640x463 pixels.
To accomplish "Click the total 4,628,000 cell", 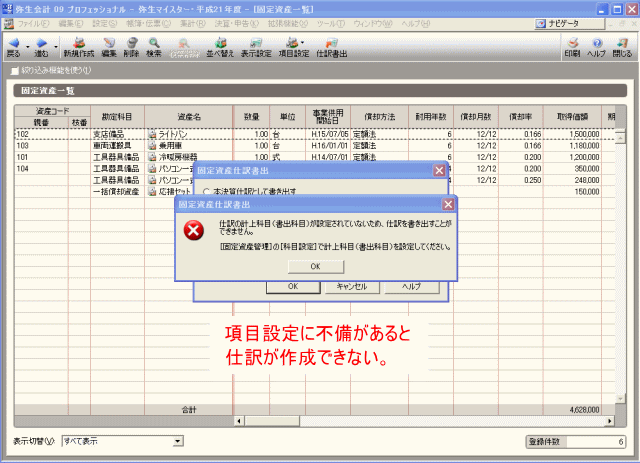I will click(x=572, y=410).
